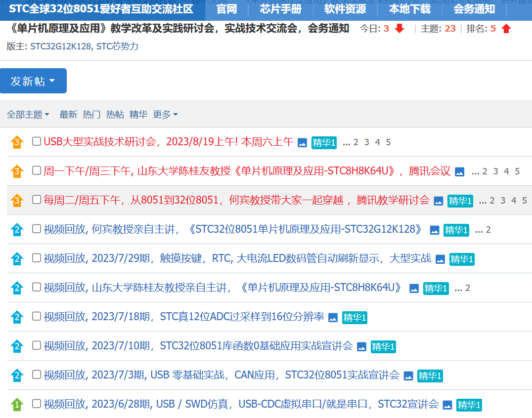Screen dimensions: 532x418
Task: Open the thread 2023/7/10期 STC32位8051库函数
Action: point(198,346)
